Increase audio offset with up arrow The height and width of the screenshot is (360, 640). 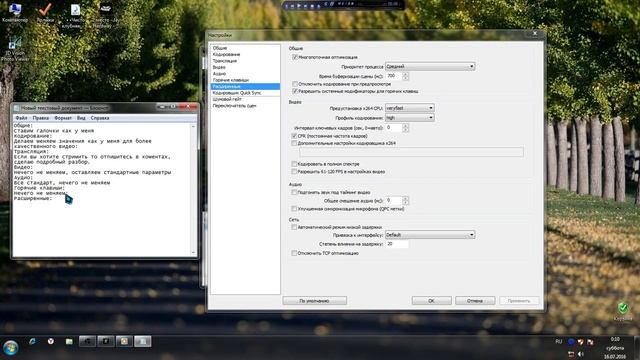point(405,199)
